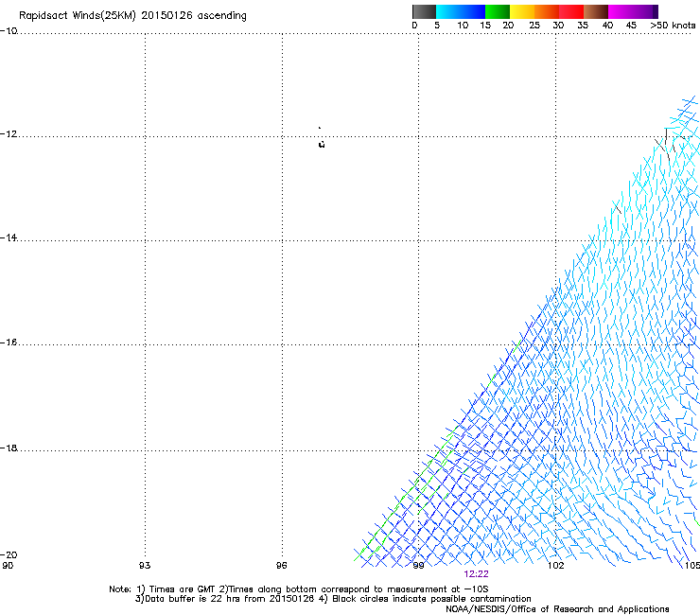The width and height of the screenshot is (700, 615).
Task: Click the '93' longitude axis label
Action: tap(145, 566)
